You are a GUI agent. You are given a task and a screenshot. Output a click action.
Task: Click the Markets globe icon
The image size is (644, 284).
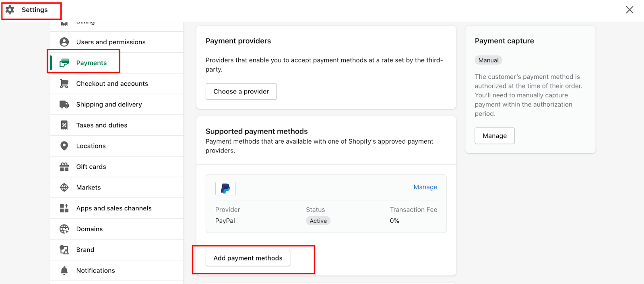click(64, 187)
